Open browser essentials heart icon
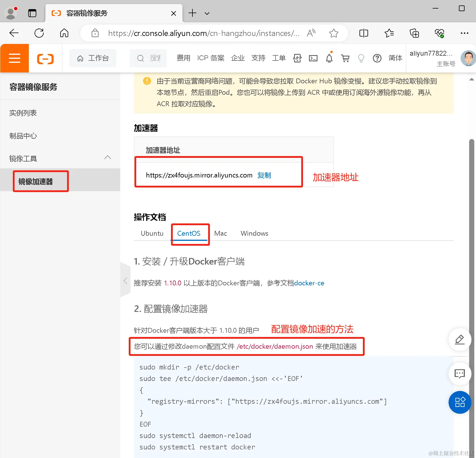 439,33
